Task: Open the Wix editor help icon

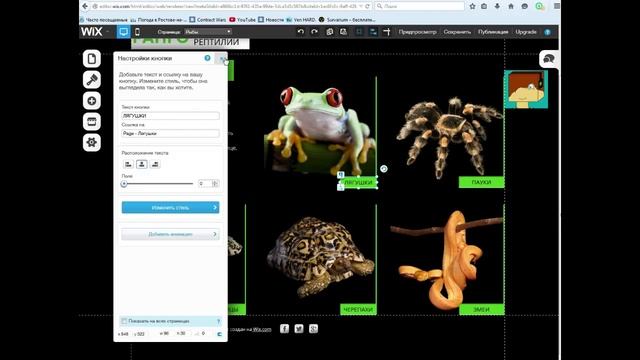Action: coord(548,32)
